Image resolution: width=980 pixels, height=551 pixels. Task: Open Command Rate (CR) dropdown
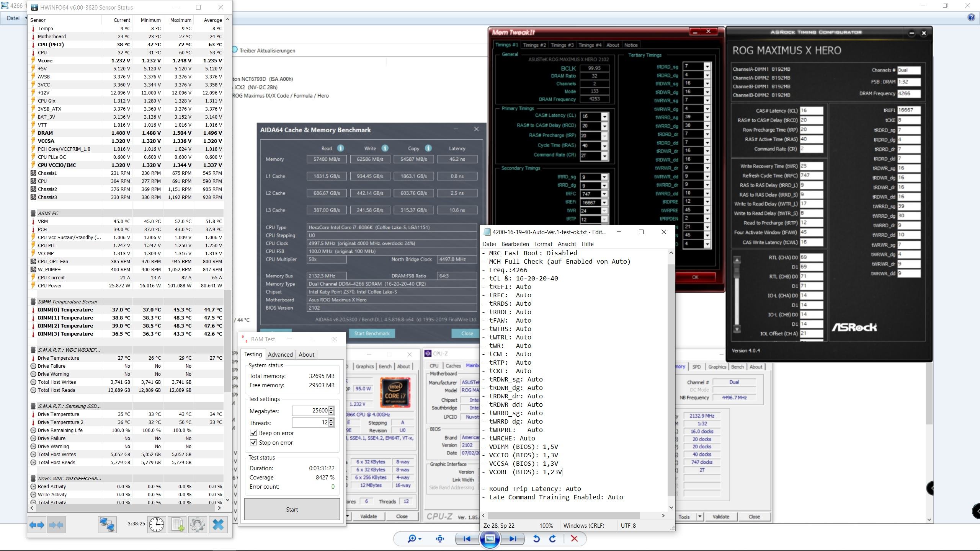point(604,156)
